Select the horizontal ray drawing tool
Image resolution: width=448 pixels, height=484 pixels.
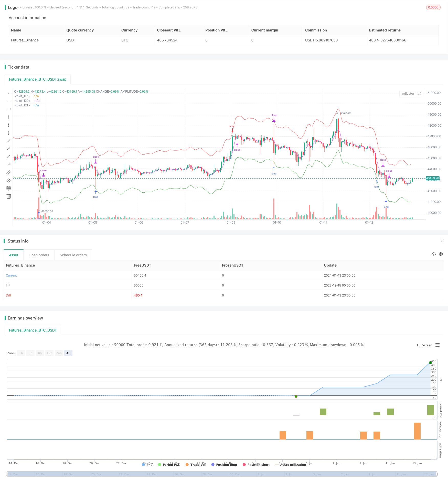(9, 101)
